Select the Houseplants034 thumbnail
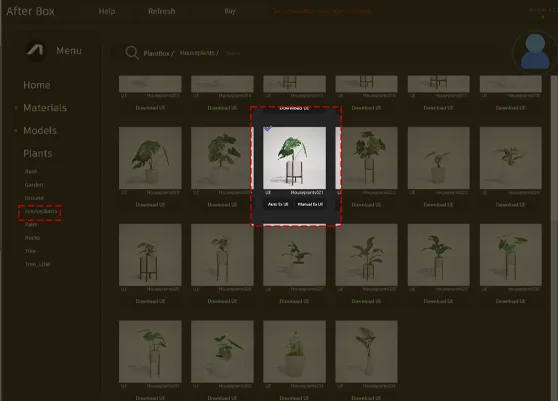 tap(367, 352)
